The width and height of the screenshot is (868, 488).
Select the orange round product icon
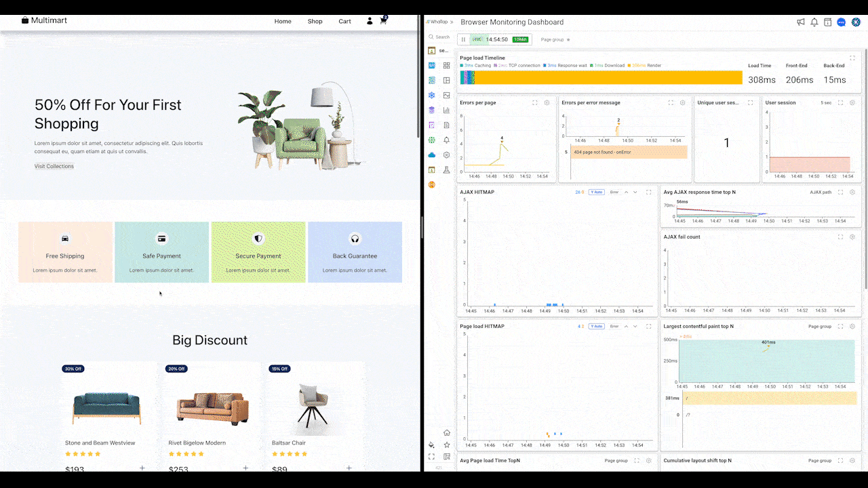[431, 184]
